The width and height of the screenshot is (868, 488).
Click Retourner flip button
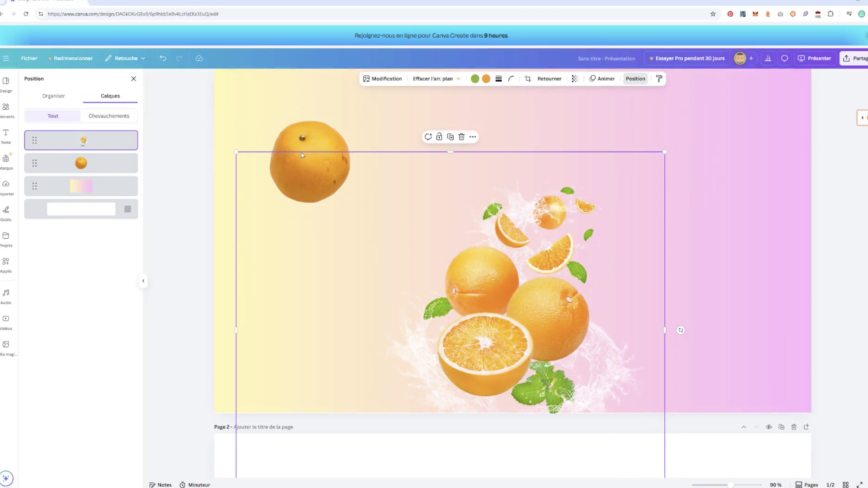[549, 79]
